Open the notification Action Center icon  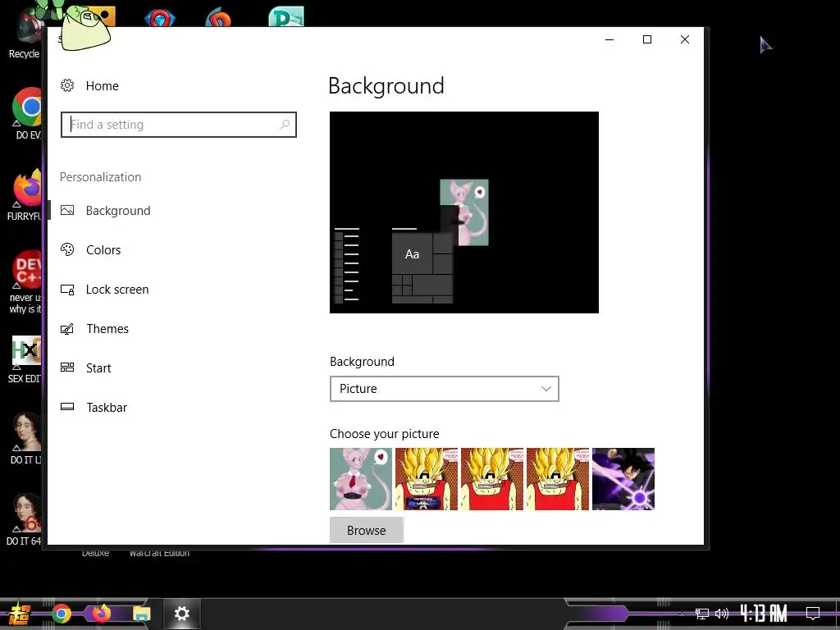[813, 614]
